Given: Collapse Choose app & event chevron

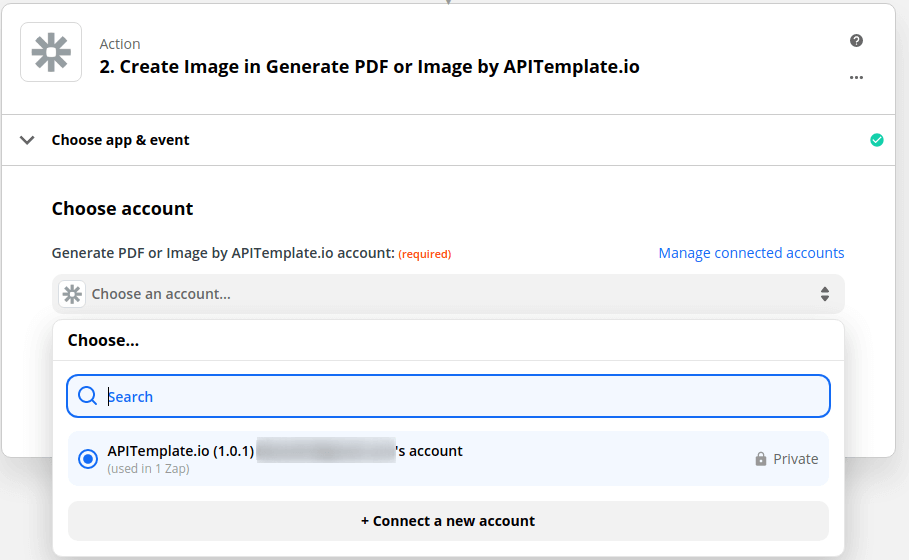Looking at the screenshot, I should click(x=27, y=140).
